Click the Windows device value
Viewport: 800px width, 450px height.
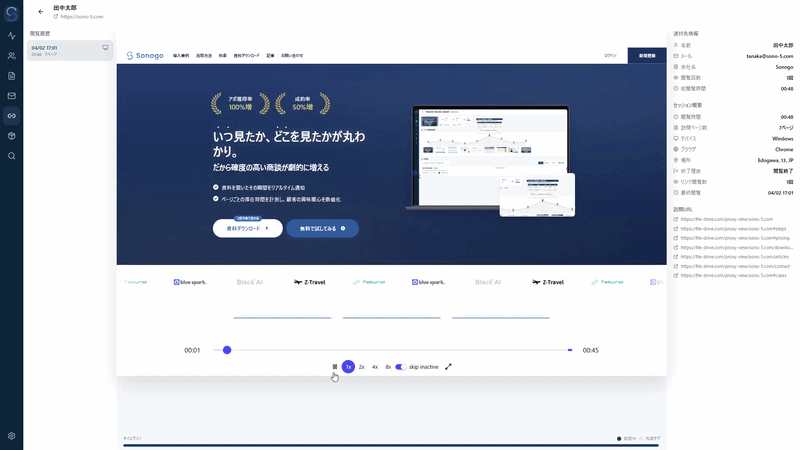pyautogui.click(x=782, y=139)
